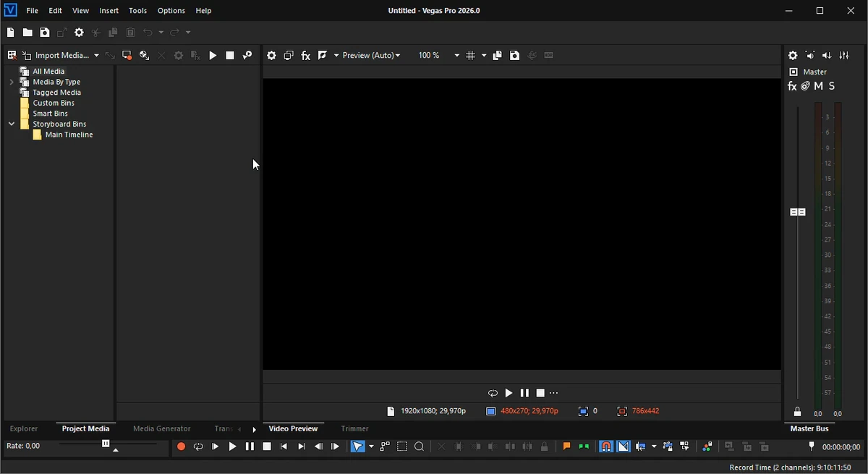Solo the Master bus with S
The width and height of the screenshot is (868, 474).
(x=833, y=87)
